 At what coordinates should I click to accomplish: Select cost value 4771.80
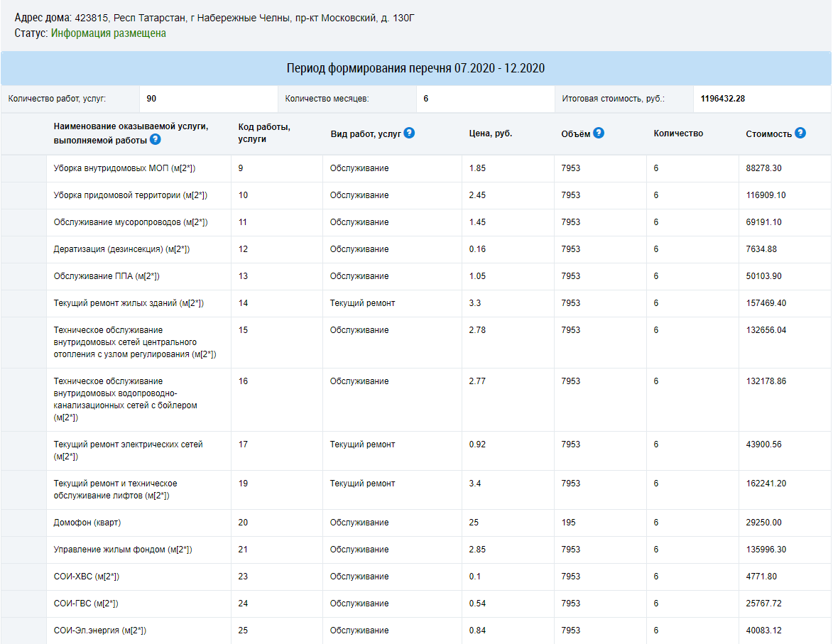tap(761, 577)
